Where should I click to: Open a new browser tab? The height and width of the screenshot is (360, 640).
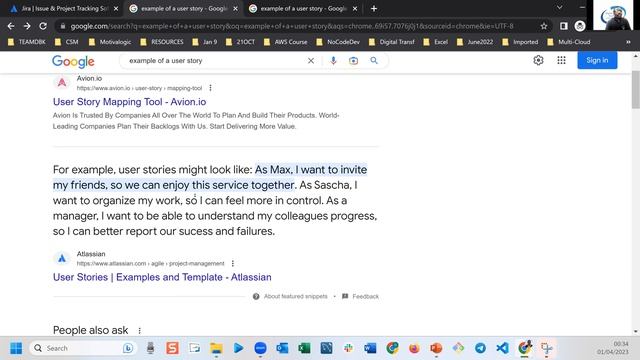click(374, 9)
